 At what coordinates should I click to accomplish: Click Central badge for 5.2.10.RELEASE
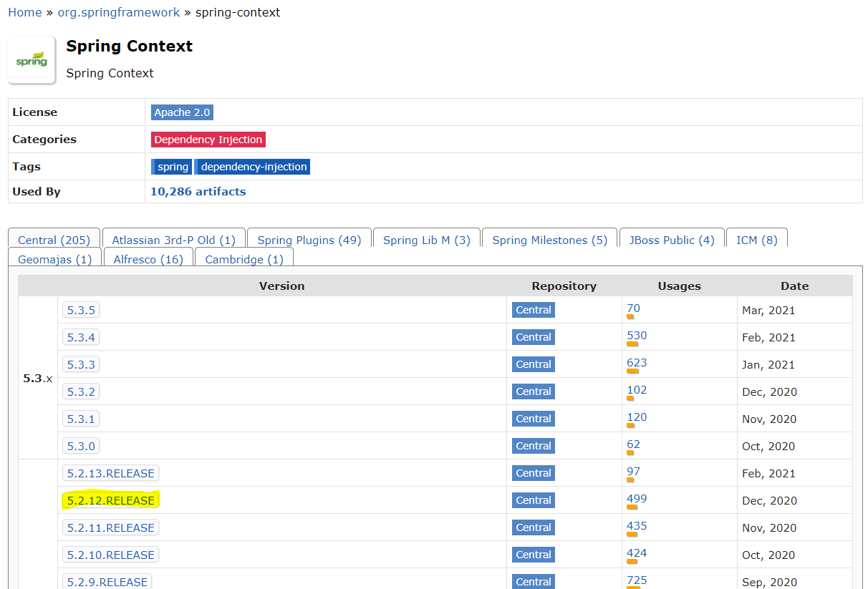pos(534,555)
